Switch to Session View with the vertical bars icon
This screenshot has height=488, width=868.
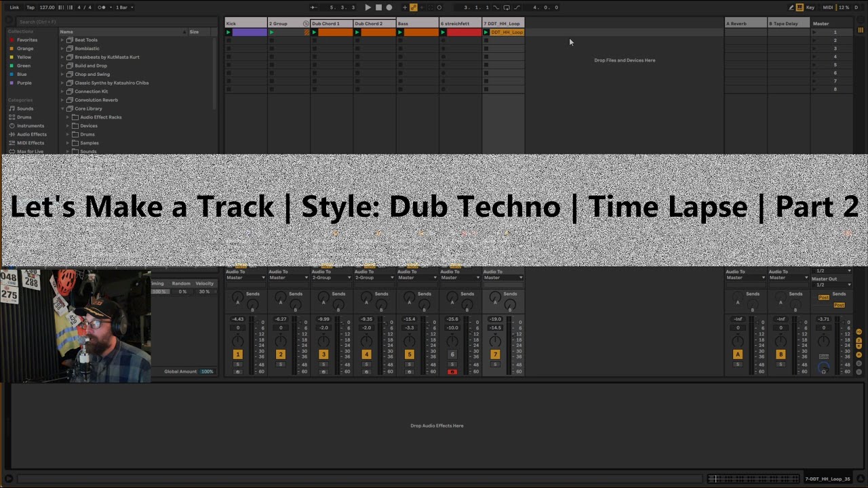pos(861,30)
